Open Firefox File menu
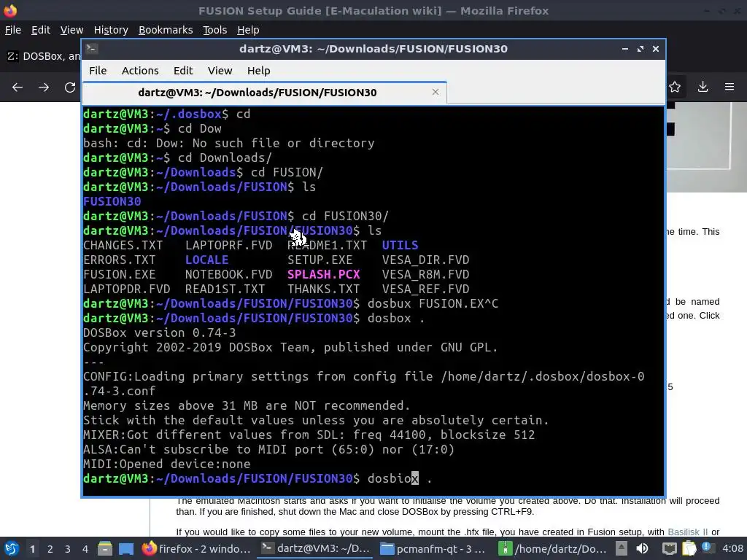The width and height of the screenshot is (747, 560). [x=13, y=30]
